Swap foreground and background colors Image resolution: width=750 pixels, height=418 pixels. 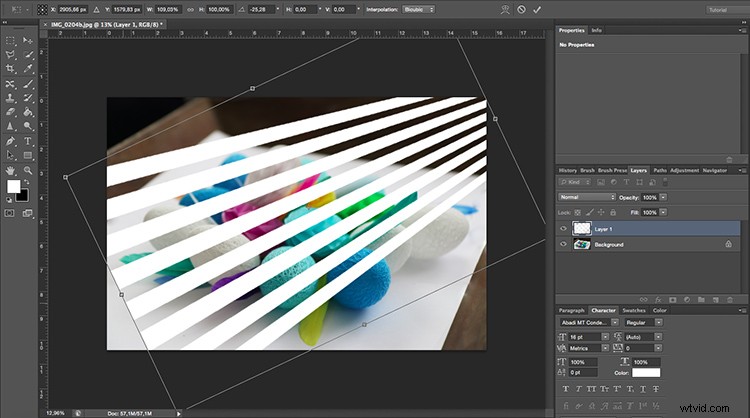27,182
